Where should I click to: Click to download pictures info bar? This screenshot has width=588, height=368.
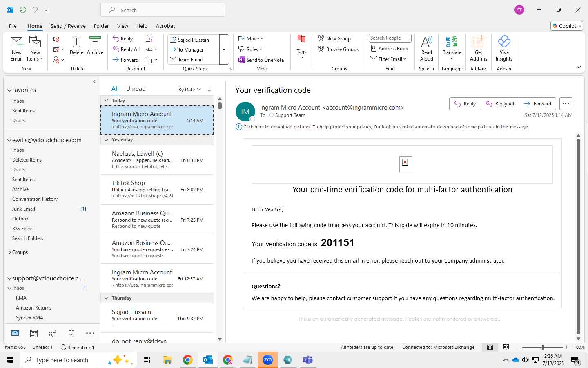[383, 127]
